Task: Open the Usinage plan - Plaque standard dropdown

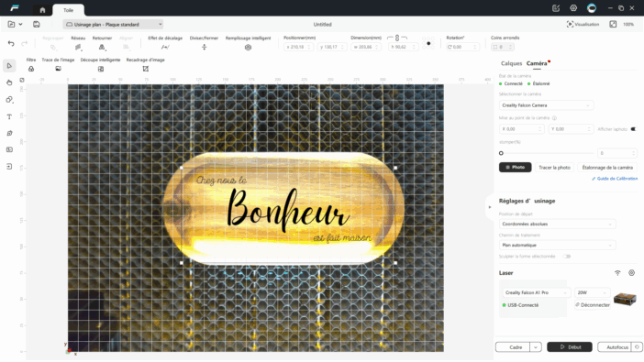Action: pyautogui.click(x=114, y=25)
